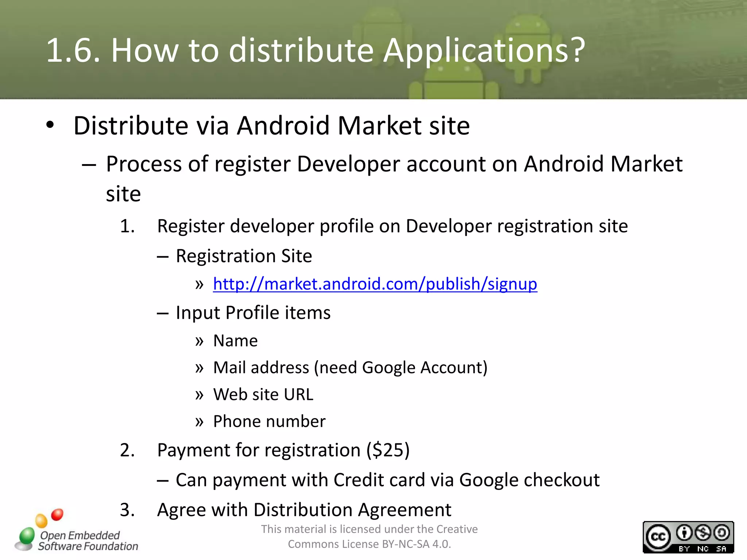Viewport: 747px width, 560px height.
Task: Click "Register developer profile on Developer registration site"
Action: (392, 226)
